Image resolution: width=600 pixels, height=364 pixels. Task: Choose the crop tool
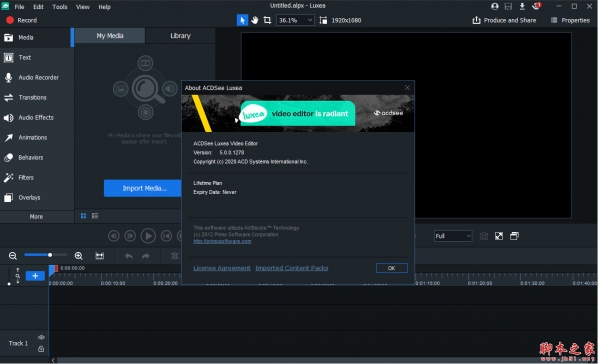click(x=267, y=20)
